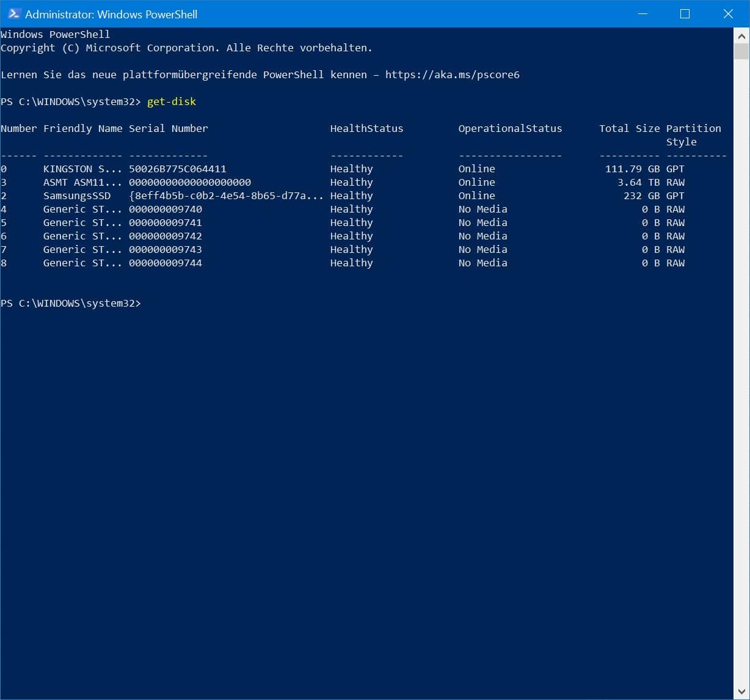The height and width of the screenshot is (700, 750).
Task: Click the scrollbar up arrow
Action: coord(741,36)
